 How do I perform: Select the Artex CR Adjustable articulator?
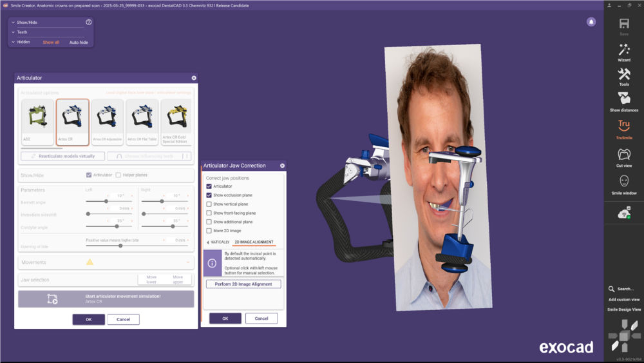tap(107, 122)
